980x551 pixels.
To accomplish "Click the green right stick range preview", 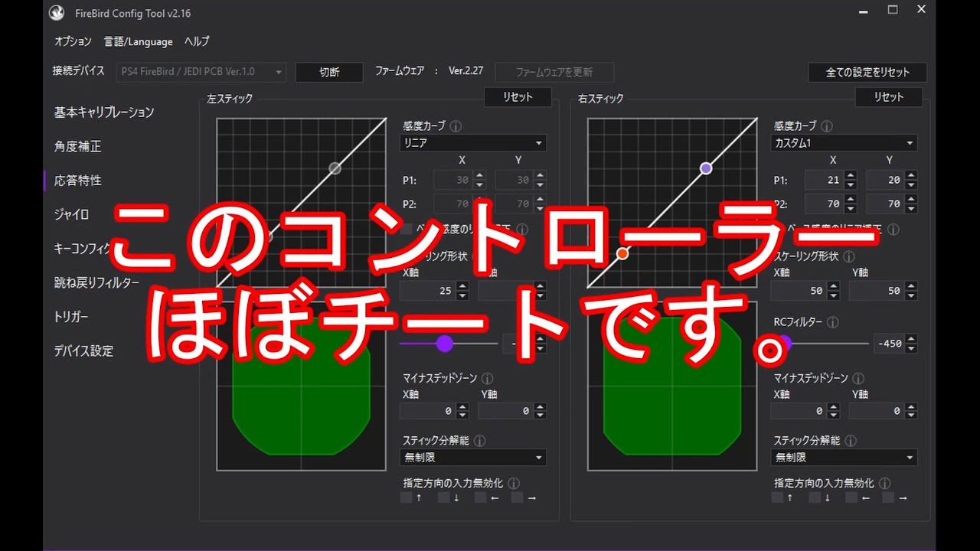I will (x=672, y=386).
